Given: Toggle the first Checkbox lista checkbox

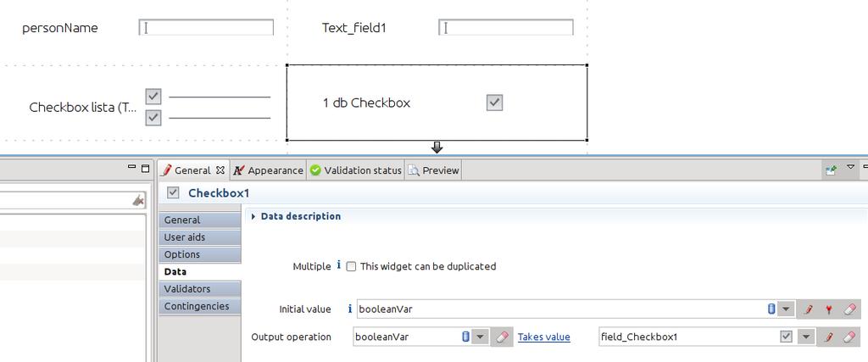Looking at the screenshot, I should tap(153, 97).
